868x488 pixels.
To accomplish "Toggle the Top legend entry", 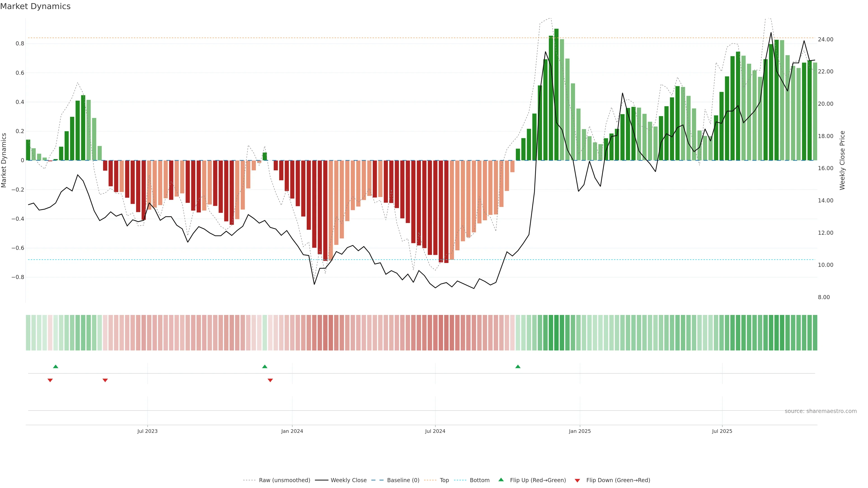I will click(444, 480).
